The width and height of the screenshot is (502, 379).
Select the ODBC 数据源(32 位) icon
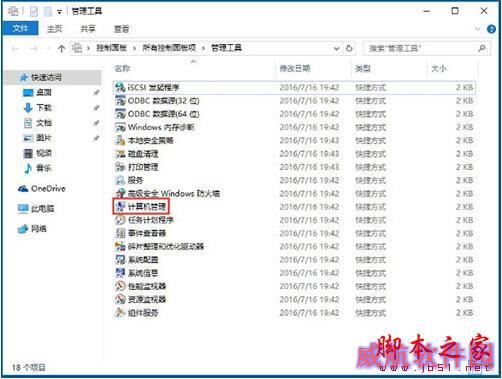pos(120,101)
